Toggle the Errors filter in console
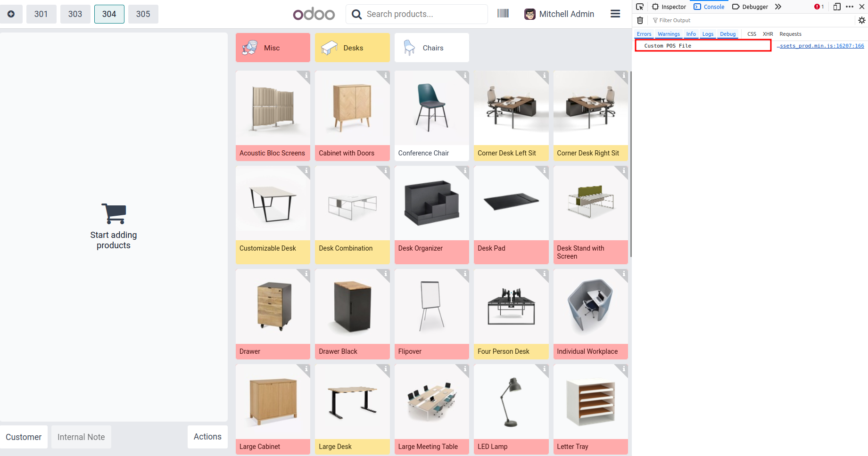This screenshot has height=456, width=868. 644,34
